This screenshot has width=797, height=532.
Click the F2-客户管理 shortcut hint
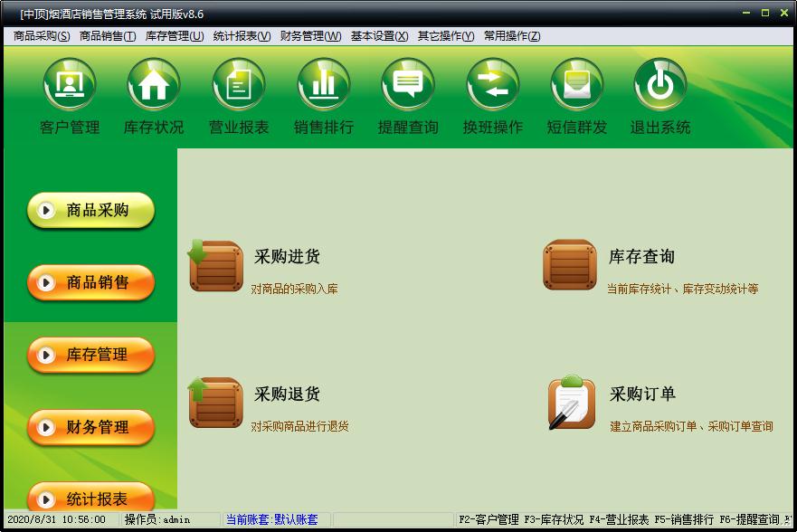[489, 520]
